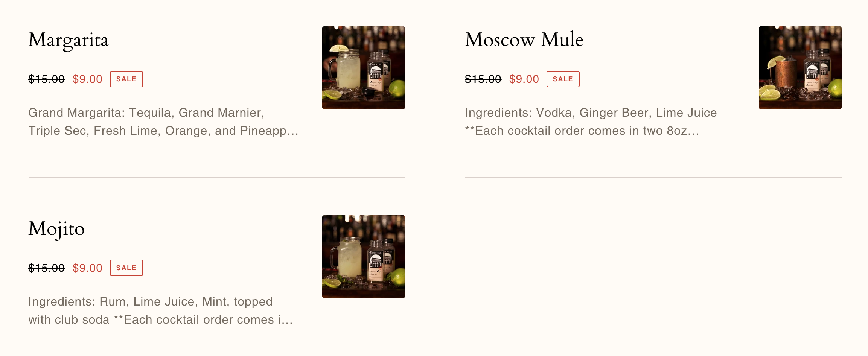Click the red $9.00 price for Mojito
The height and width of the screenshot is (356, 868).
point(87,268)
